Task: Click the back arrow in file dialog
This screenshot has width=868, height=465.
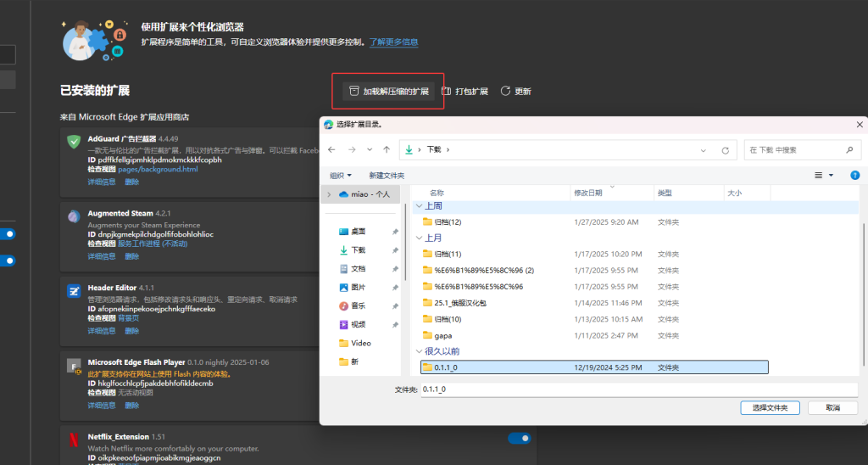Action: click(x=331, y=149)
